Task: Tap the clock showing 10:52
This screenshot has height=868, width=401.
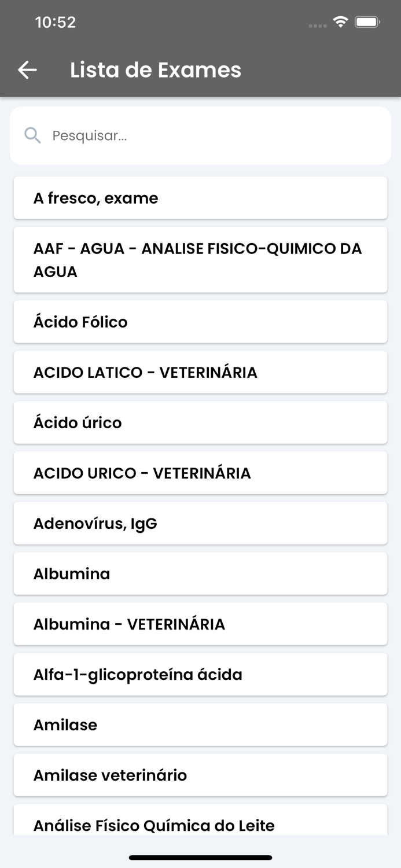Action: coord(56,22)
